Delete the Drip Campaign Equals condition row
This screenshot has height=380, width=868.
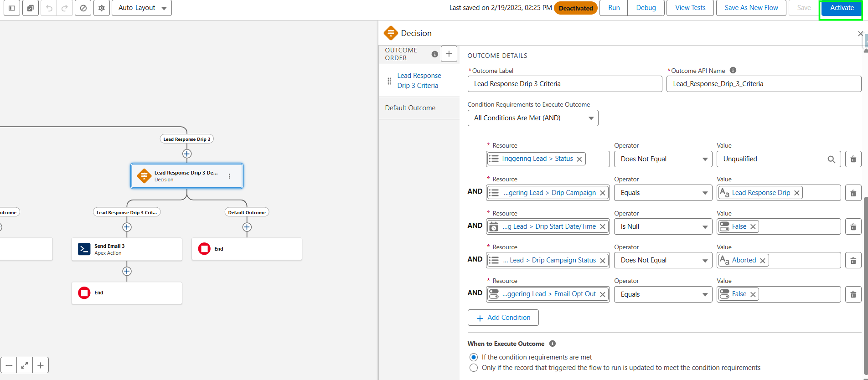click(853, 193)
